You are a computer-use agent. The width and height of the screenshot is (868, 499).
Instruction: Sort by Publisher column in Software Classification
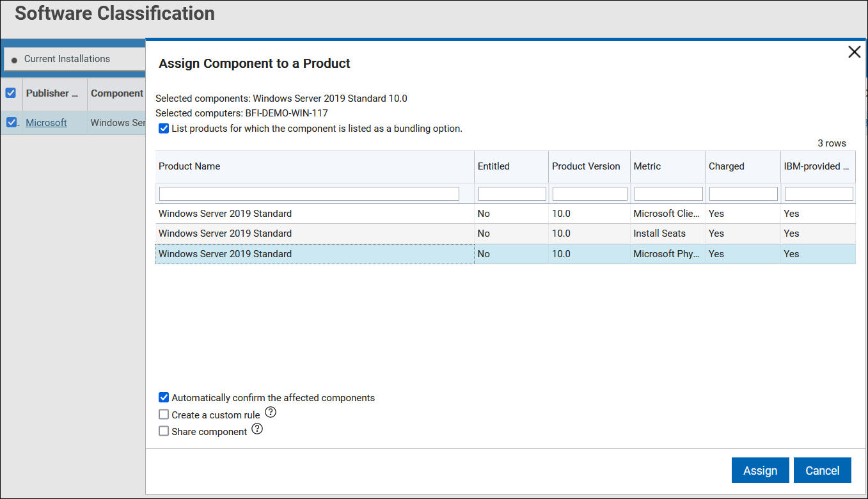tap(55, 93)
